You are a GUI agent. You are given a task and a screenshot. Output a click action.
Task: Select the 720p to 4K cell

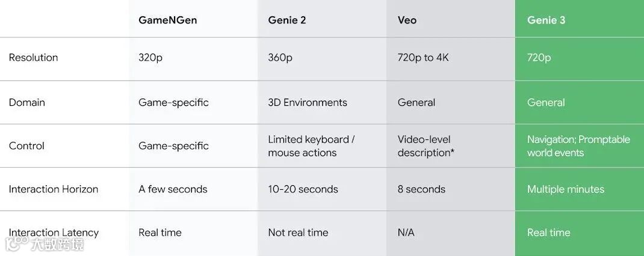[x=423, y=58]
